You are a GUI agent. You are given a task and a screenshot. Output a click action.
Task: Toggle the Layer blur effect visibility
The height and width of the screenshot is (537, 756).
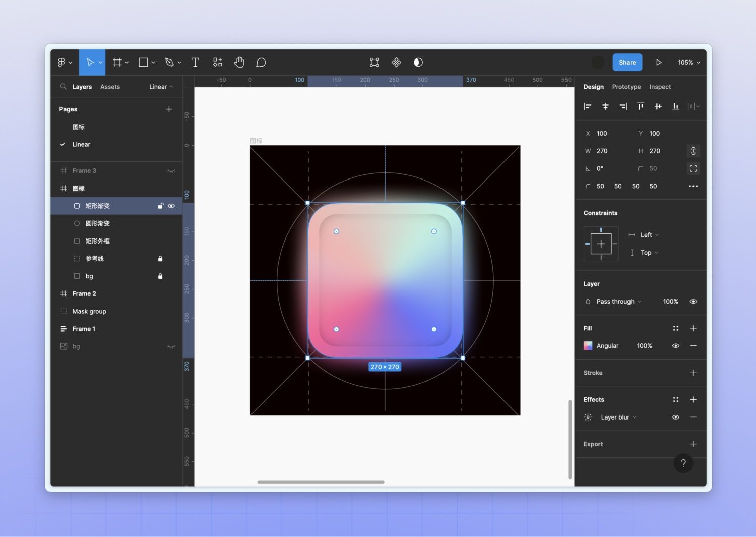click(676, 417)
